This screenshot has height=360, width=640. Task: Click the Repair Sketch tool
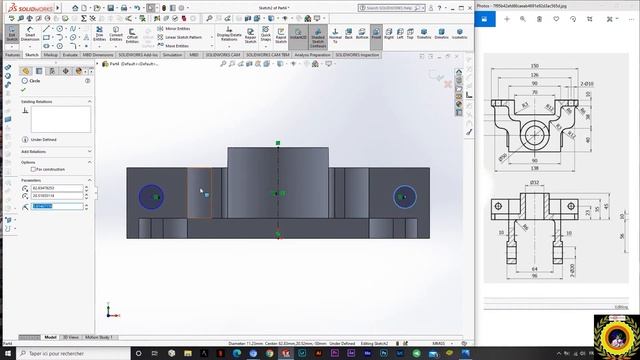pos(250,35)
